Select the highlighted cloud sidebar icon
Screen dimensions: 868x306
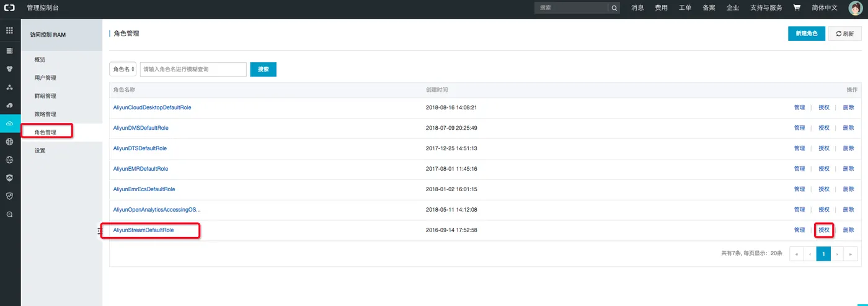click(x=10, y=124)
